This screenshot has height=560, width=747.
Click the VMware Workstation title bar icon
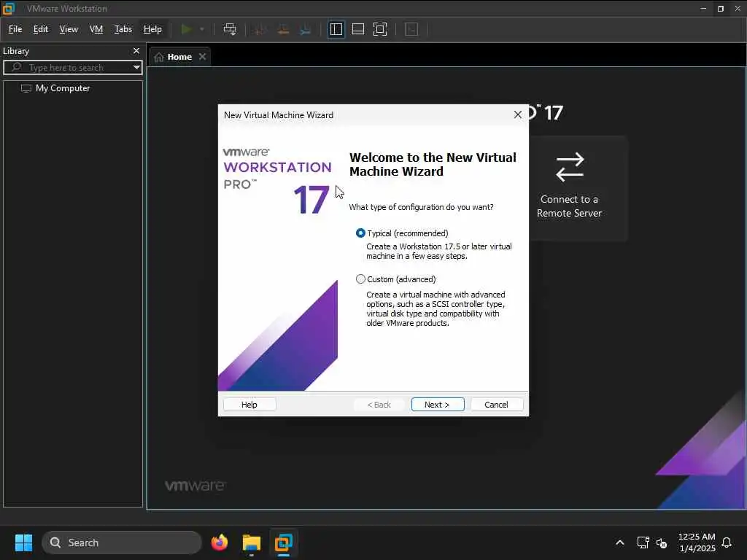[9, 9]
